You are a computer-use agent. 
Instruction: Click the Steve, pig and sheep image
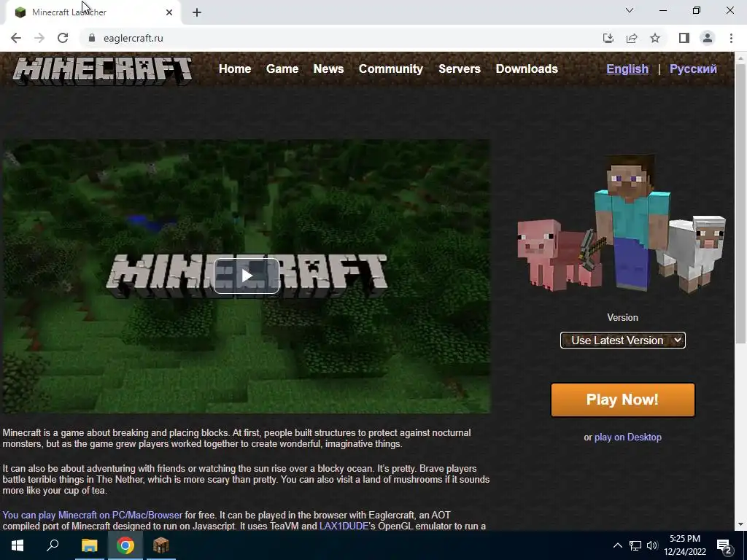coord(622,223)
